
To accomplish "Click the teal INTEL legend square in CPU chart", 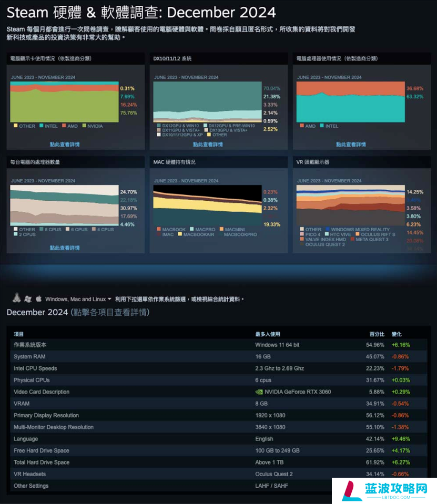I will click(321, 126).
